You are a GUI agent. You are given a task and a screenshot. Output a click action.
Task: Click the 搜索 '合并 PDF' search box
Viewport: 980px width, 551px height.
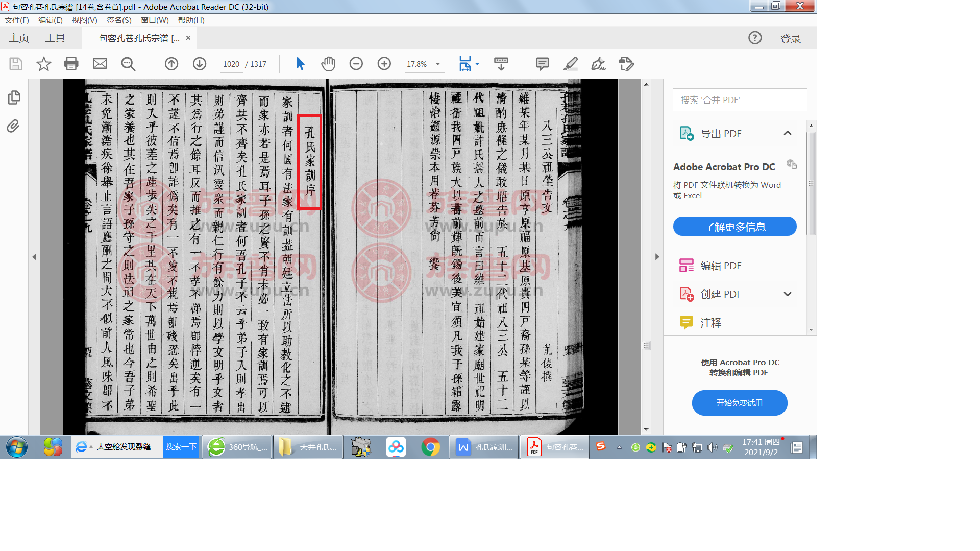pyautogui.click(x=740, y=100)
